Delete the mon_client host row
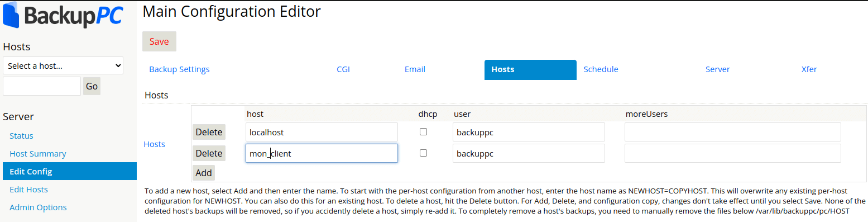 (209, 153)
